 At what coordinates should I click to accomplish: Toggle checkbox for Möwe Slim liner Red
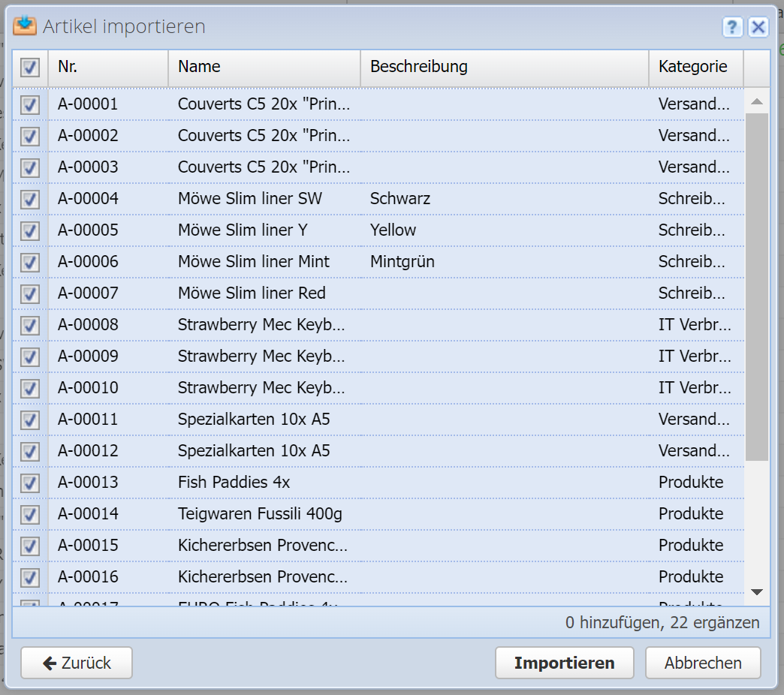[30, 293]
